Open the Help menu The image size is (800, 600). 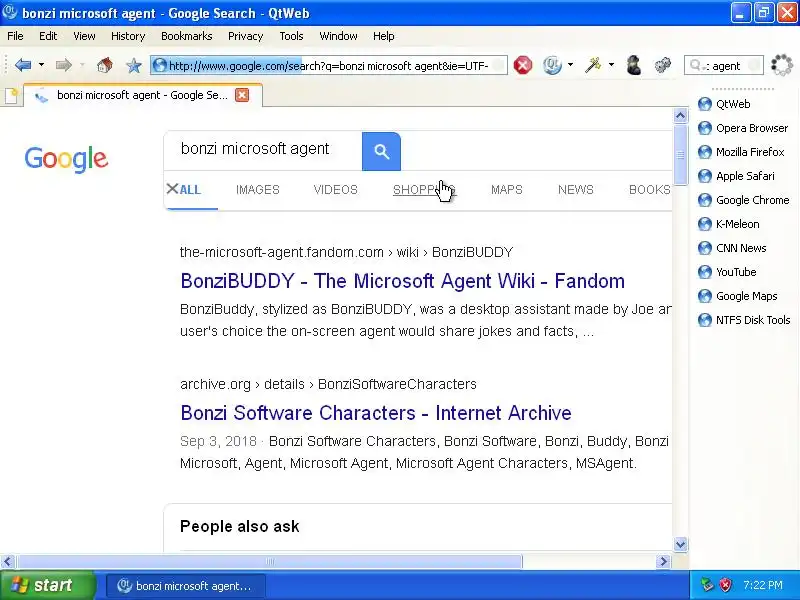(383, 36)
